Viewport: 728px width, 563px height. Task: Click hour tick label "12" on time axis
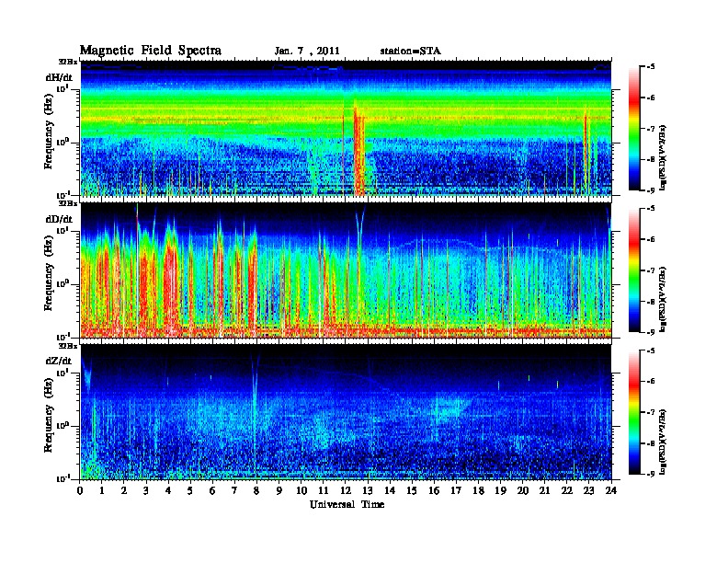pos(346,490)
